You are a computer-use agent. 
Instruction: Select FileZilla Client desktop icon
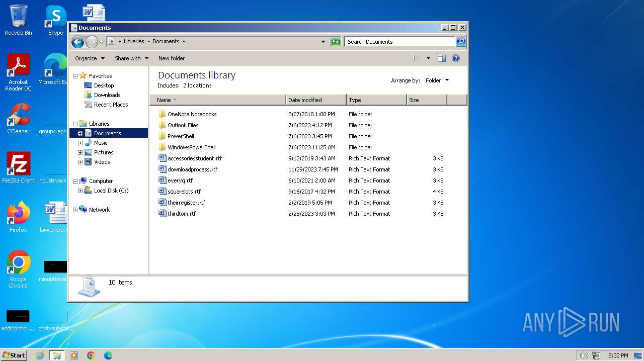[18, 168]
